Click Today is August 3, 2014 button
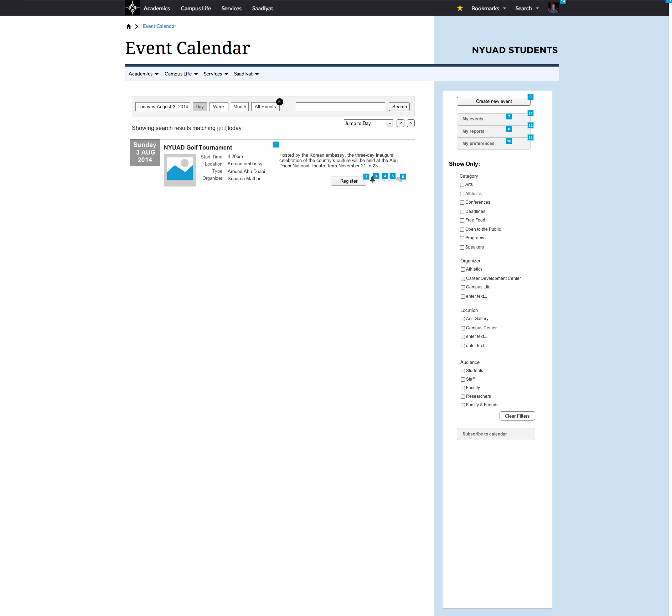Image resolution: width=672 pixels, height=616 pixels. 163,106
